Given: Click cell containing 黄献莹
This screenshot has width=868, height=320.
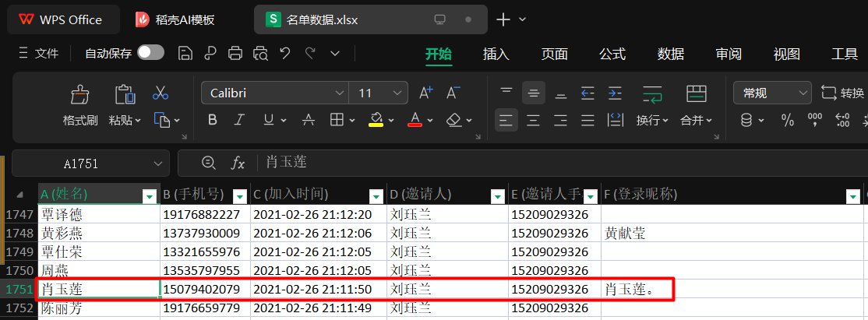Looking at the screenshot, I should pyautogui.click(x=733, y=234).
